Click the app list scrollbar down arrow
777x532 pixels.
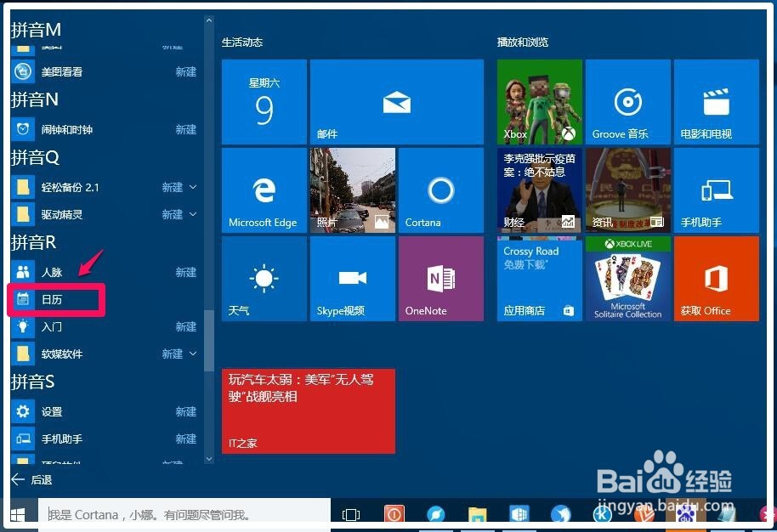click(208, 459)
